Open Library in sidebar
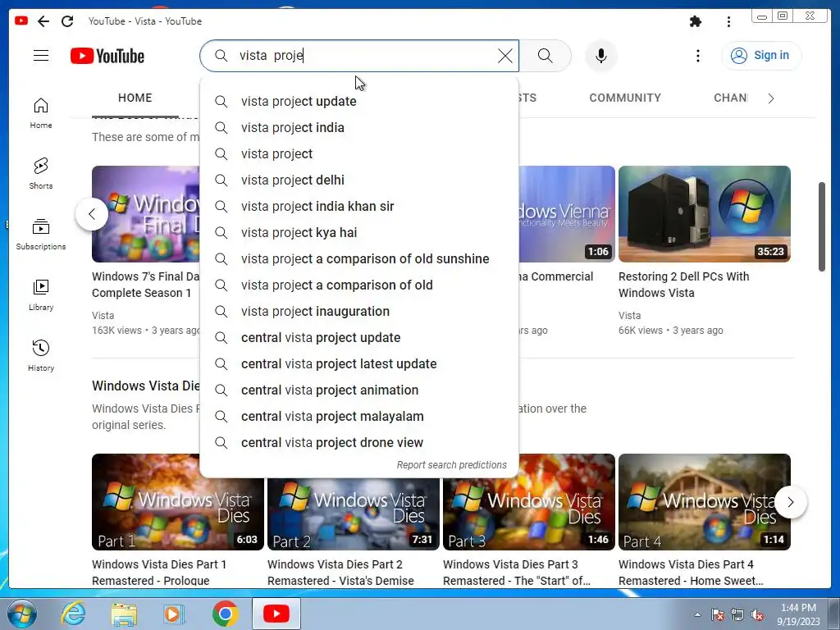The image size is (840, 630). [x=41, y=295]
